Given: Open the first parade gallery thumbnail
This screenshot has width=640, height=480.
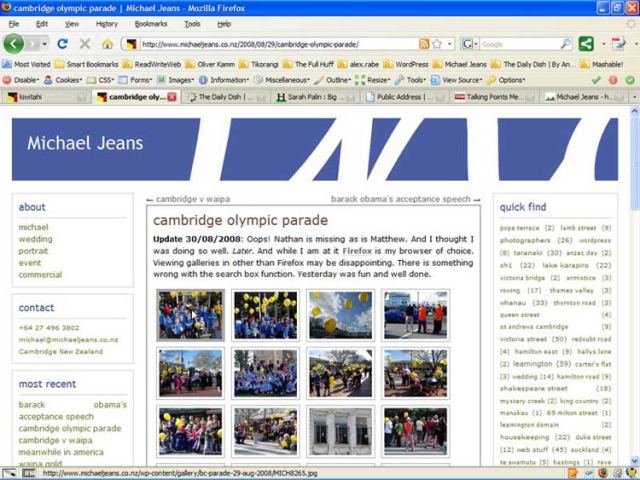Looking at the screenshot, I should [x=190, y=315].
